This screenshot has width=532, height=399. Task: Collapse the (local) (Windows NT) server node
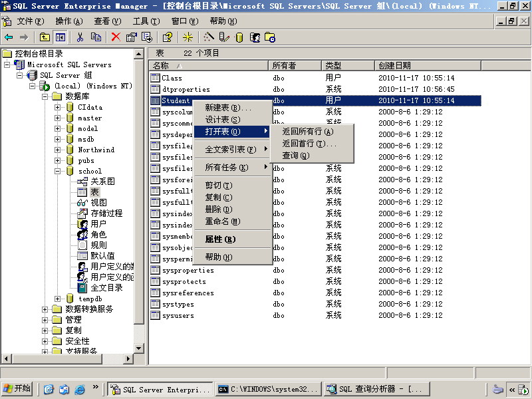32,86
